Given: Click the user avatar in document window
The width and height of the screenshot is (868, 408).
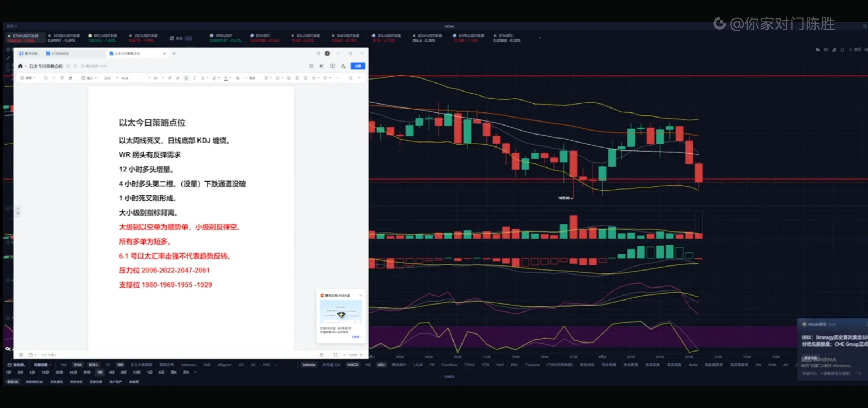Looking at the screenshot, I should click(x=327, y=54).
